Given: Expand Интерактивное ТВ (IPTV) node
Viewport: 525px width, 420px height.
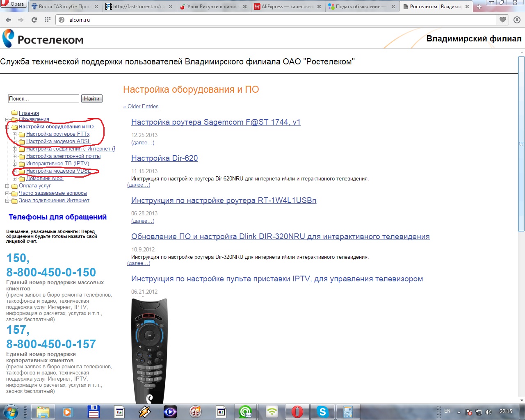Looking at the screenshot, I should [x=14, y=164].
